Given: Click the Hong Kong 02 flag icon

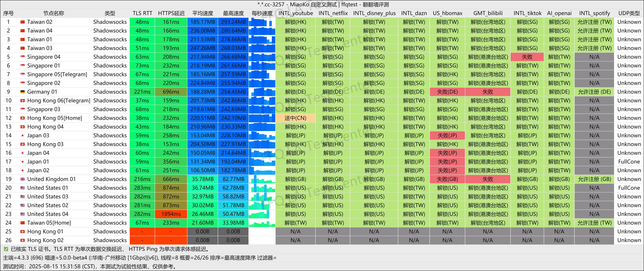Looking at the screenshot, I should pos(22,240).
